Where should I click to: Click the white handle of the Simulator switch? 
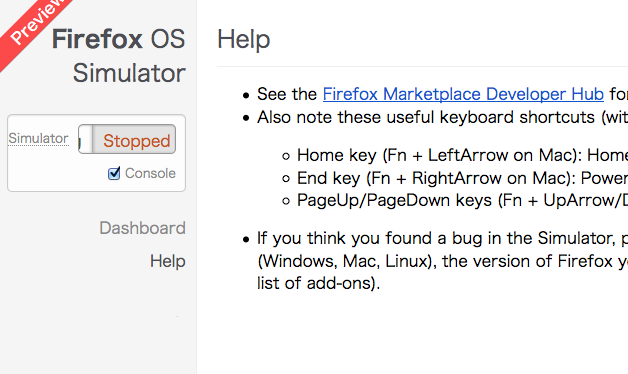(85, 139)
